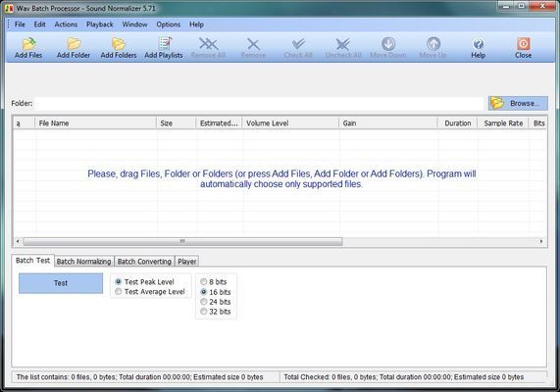The width and height of the screenshot is (560, 392).
Task: Click the left scroll arrow of file list
Action: pyautogui.click(x=18, y=241)
